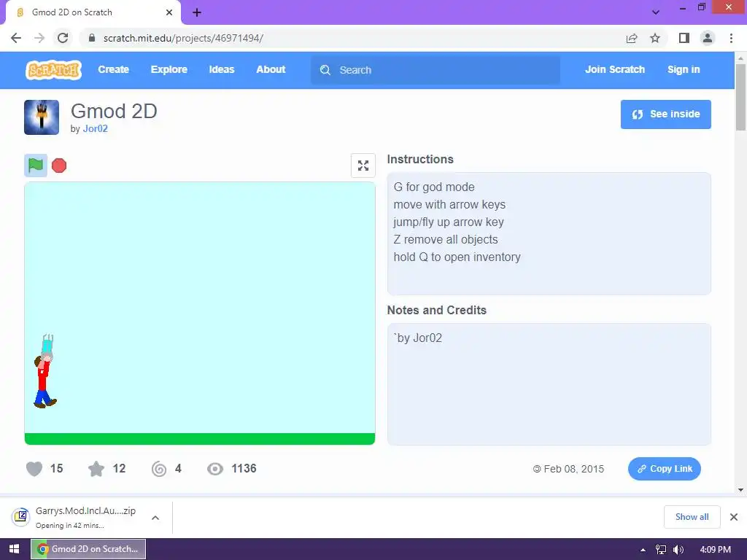Click the 'G for god mode' text
Image resolution: width=747 pixels, height=560 pixels.
click(x=434, y=187)
